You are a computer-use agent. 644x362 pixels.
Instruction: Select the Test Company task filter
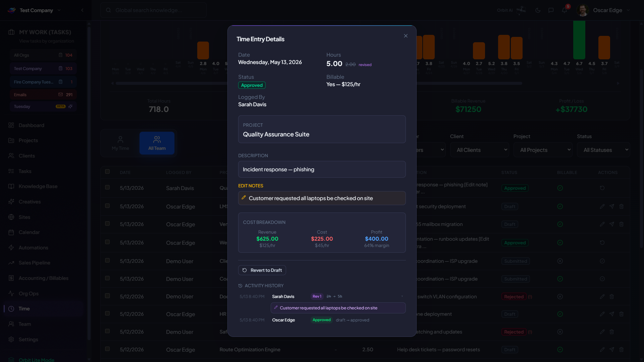coord(43,68)
